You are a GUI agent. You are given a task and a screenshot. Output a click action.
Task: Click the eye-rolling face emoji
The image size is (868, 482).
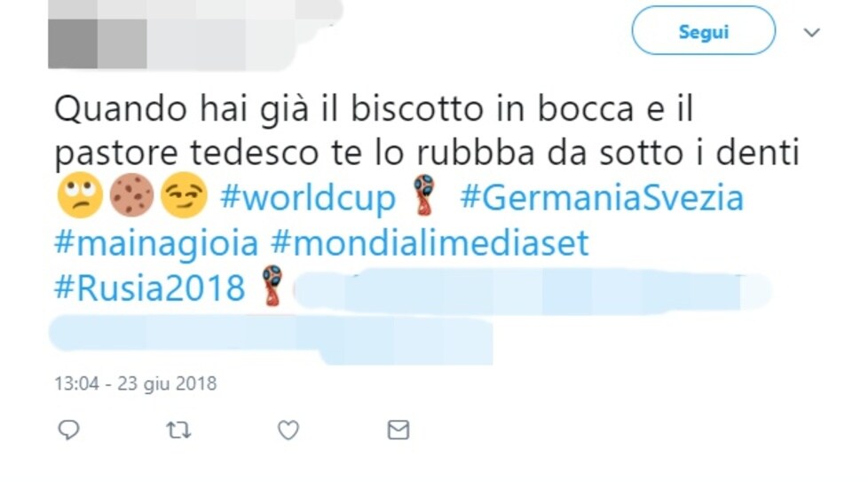(80, 195)
